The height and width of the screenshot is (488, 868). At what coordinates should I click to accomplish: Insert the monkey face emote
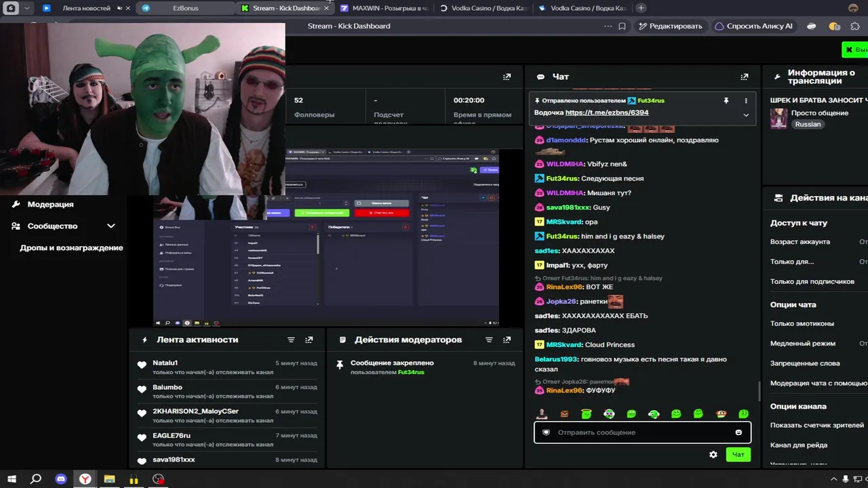(722, 413)
